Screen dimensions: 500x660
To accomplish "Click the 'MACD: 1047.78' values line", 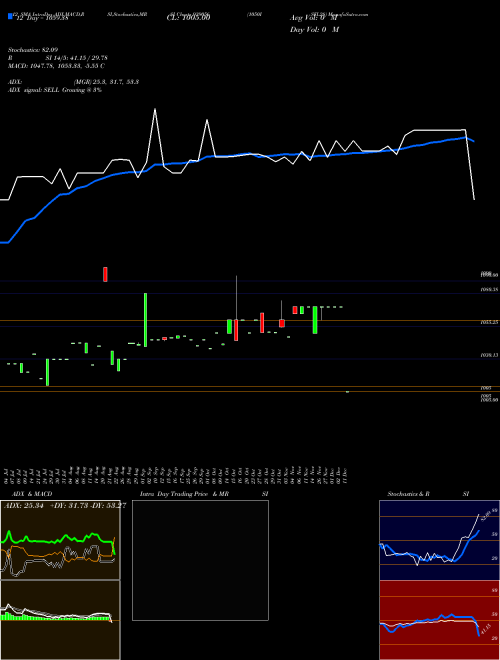I will pyautogui.click(x=56, y=66).
